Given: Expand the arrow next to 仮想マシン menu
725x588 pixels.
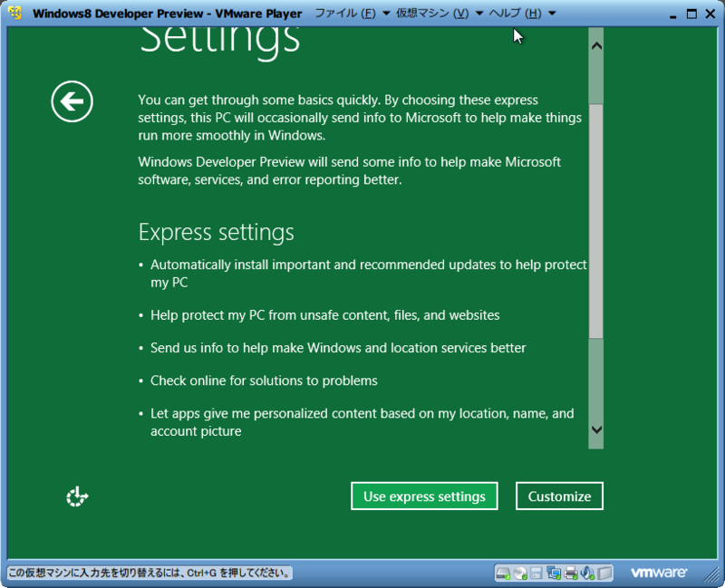Looking at the screenshot, I should coord(479,14).
